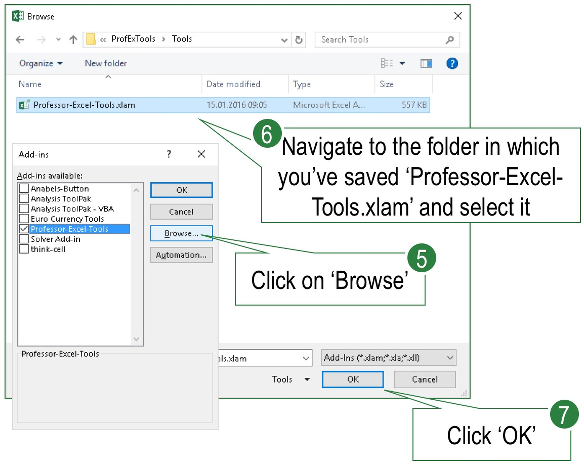Open the Organize menu
Screen dimensions: 584x465
coord(41,63)
